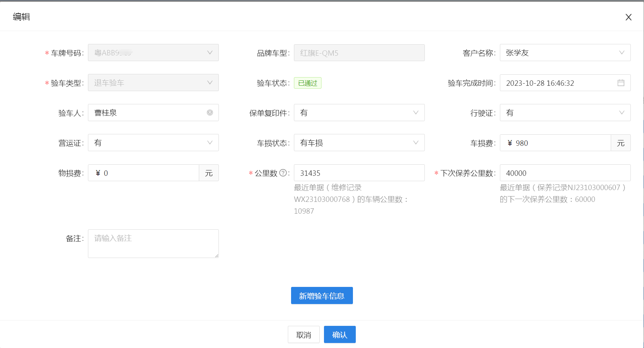Click the 公里数 field showing 31435

pos(359,173)
